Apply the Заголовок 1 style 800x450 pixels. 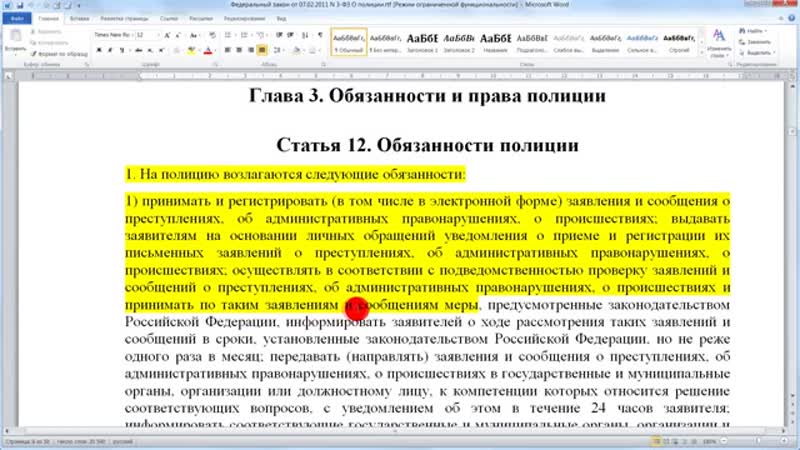pyautogui.click(x=422, y=42)
